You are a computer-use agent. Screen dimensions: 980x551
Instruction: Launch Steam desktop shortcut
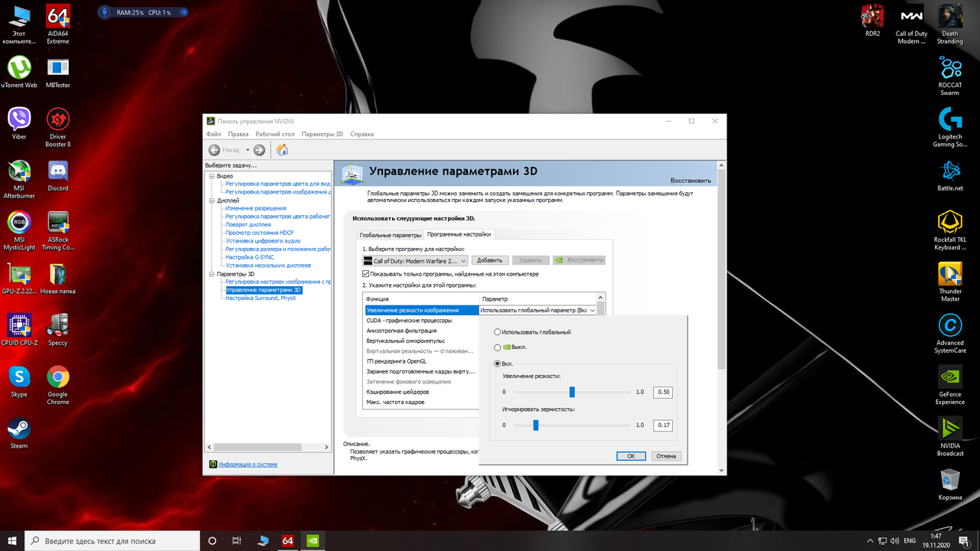pyautogui.click(x=19, y=432)
